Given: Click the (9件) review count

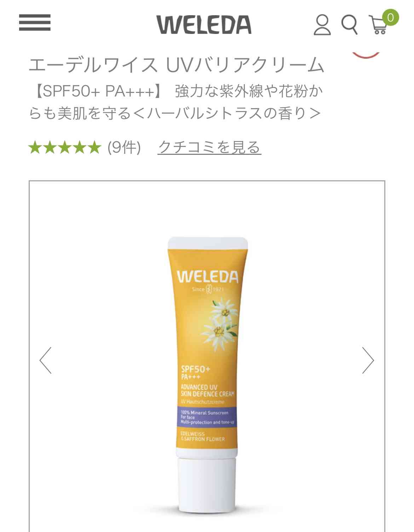Looking at the screenshot, I should pos(124,147).
